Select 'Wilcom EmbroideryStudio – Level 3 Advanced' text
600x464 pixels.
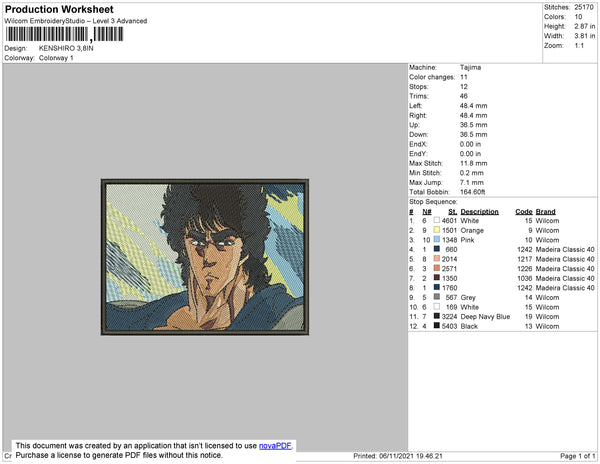[x=76, y=21]
